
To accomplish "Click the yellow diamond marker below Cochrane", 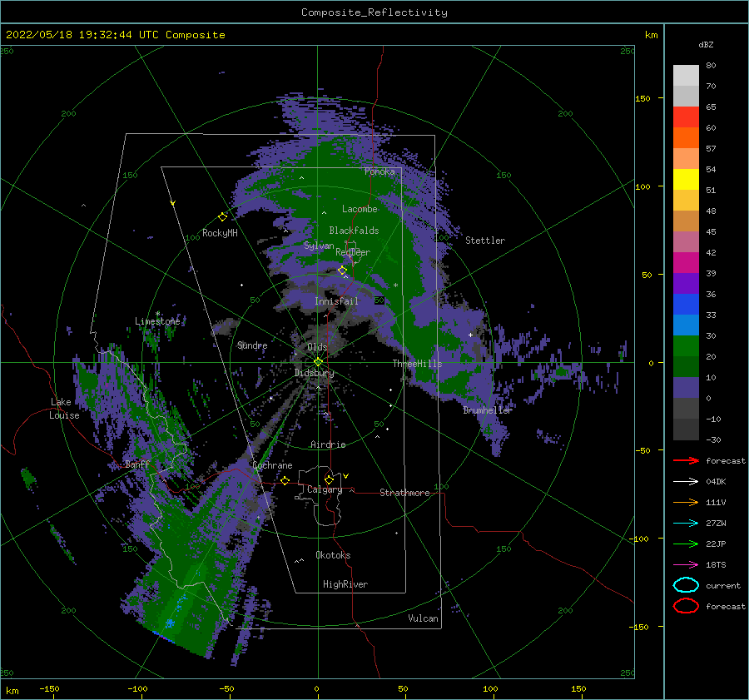I will point(285,481).
